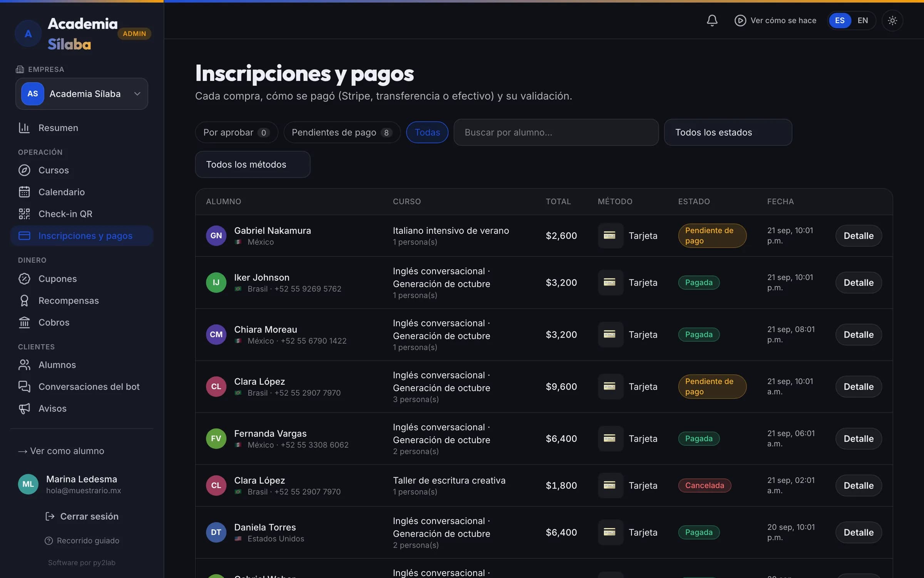Screen dimensions: 924x578
Task: Click Cerrar sesión
Action: coord(82,516)
